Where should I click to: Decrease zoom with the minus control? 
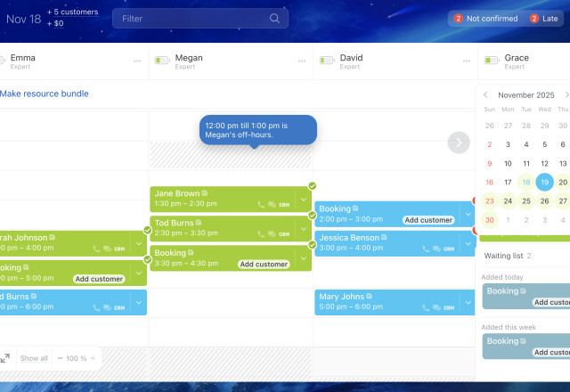click(x=60, y=358)
